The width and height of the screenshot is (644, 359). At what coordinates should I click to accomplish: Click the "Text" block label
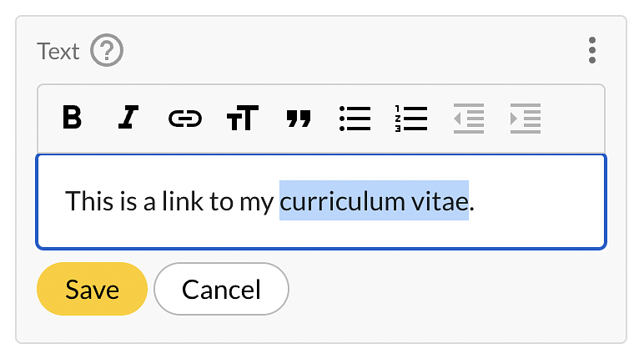[58, 52]
